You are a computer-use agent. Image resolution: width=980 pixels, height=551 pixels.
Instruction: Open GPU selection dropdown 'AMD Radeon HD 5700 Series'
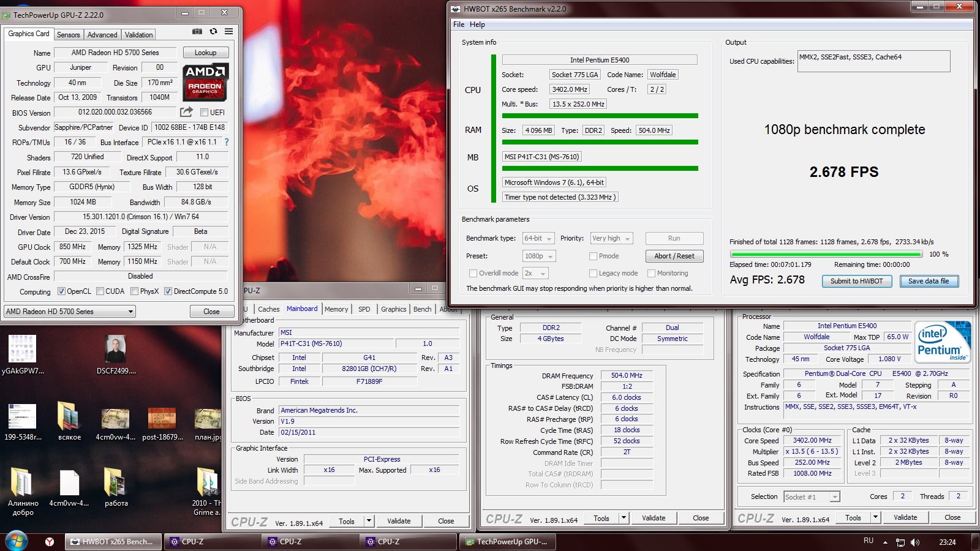69,312
